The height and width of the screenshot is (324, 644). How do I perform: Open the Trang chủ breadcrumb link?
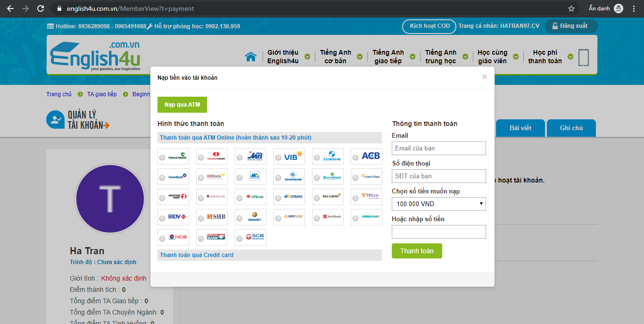coord(59,94)
